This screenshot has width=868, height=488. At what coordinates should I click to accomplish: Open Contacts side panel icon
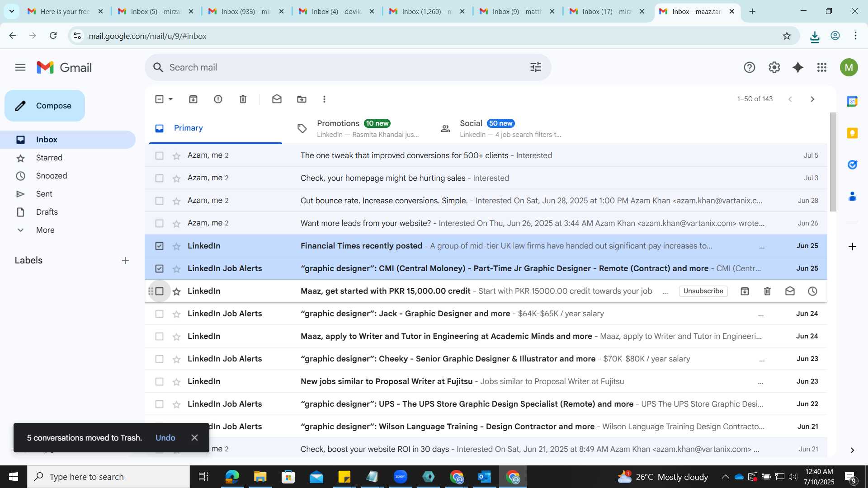[852, 196]
